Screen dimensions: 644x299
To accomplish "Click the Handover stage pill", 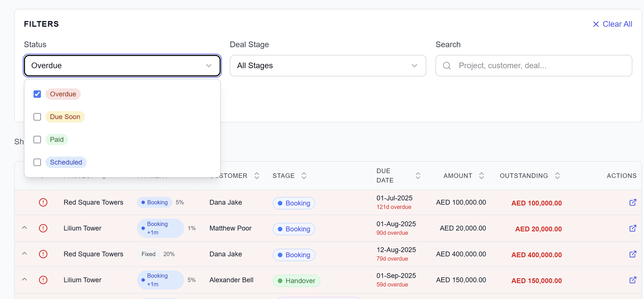I will 296,281.
